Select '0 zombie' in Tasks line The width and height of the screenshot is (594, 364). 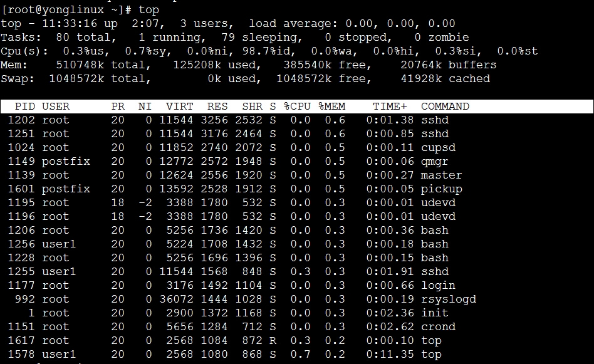pyautogui.click(x=442, y=38)
